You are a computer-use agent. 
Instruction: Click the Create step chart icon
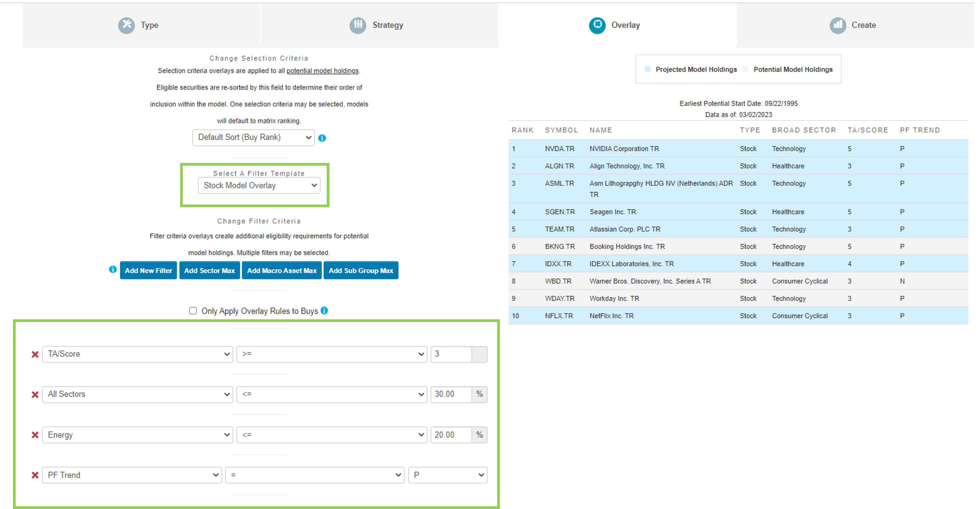[838, 25]
